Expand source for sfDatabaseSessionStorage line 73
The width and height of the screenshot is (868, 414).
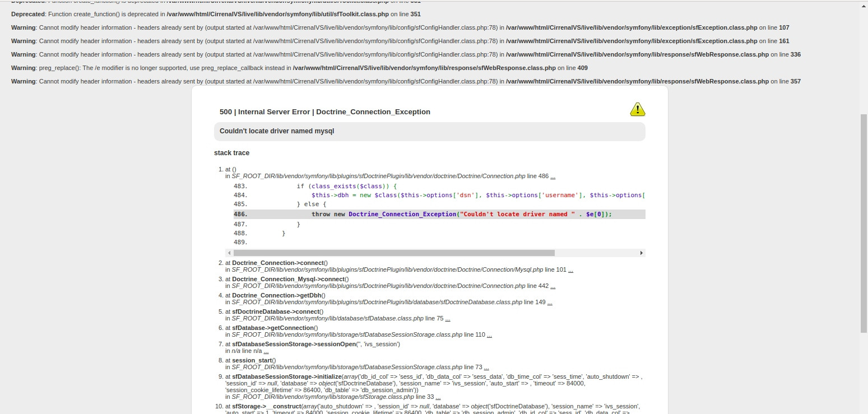(486, 367)
